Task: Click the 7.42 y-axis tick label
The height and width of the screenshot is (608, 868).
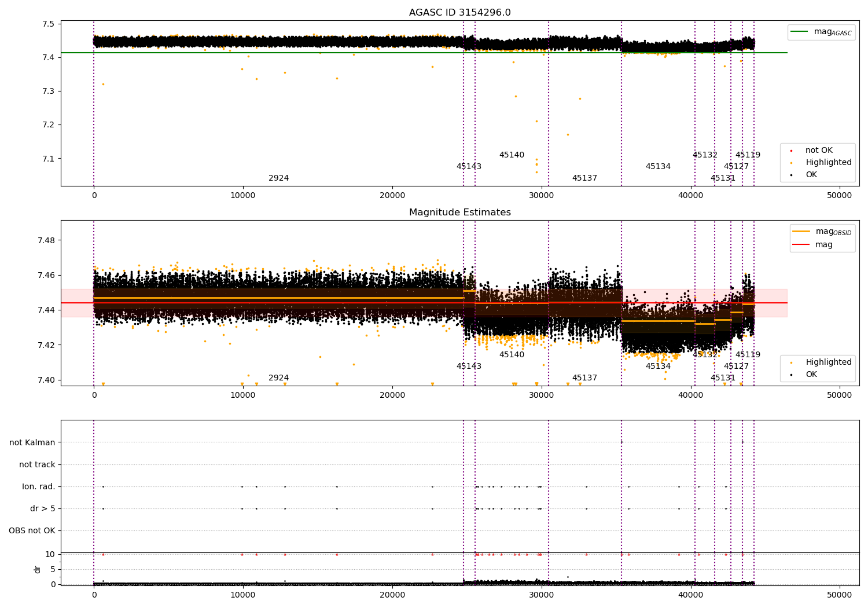Action: point(46,345)
